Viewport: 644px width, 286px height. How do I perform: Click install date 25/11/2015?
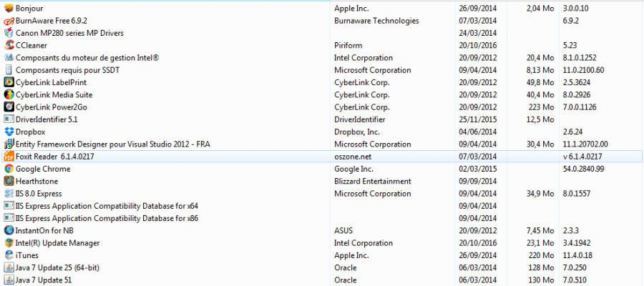coord(478,119)
